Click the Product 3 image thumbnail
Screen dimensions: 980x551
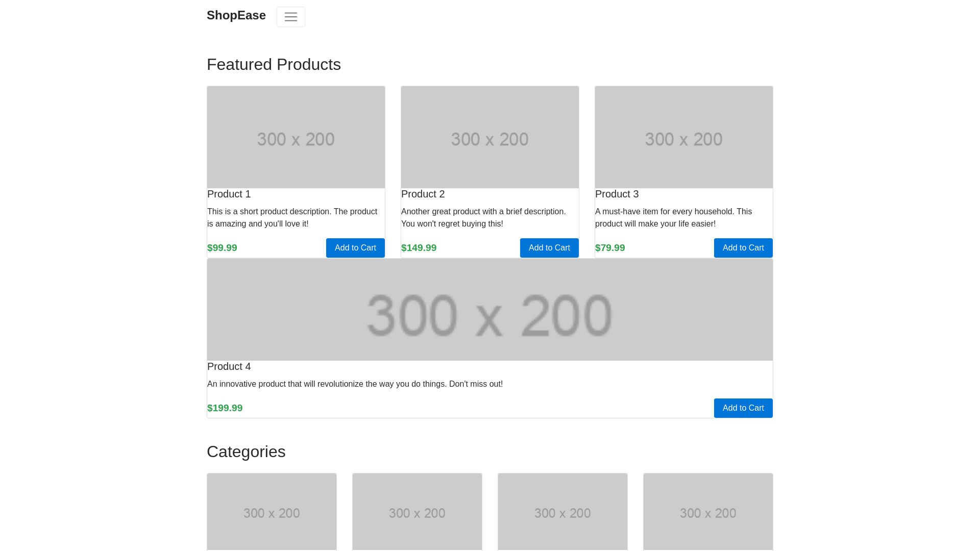point(684,137)
